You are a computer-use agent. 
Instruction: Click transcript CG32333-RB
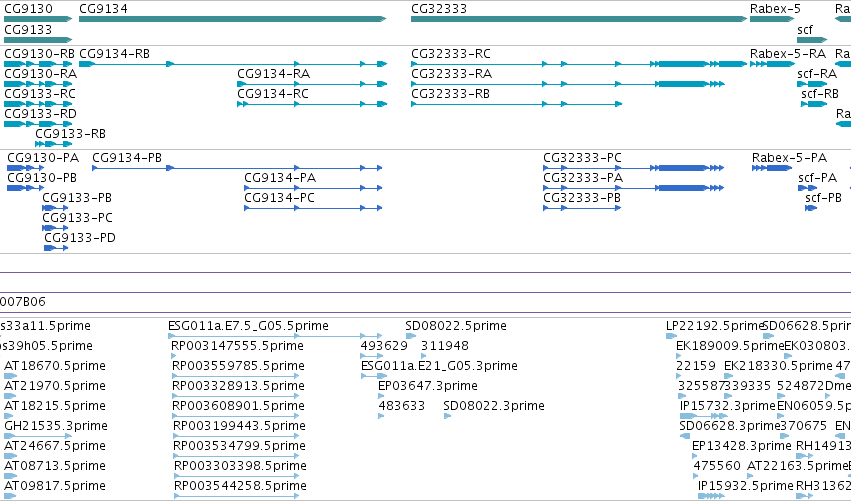450,94
